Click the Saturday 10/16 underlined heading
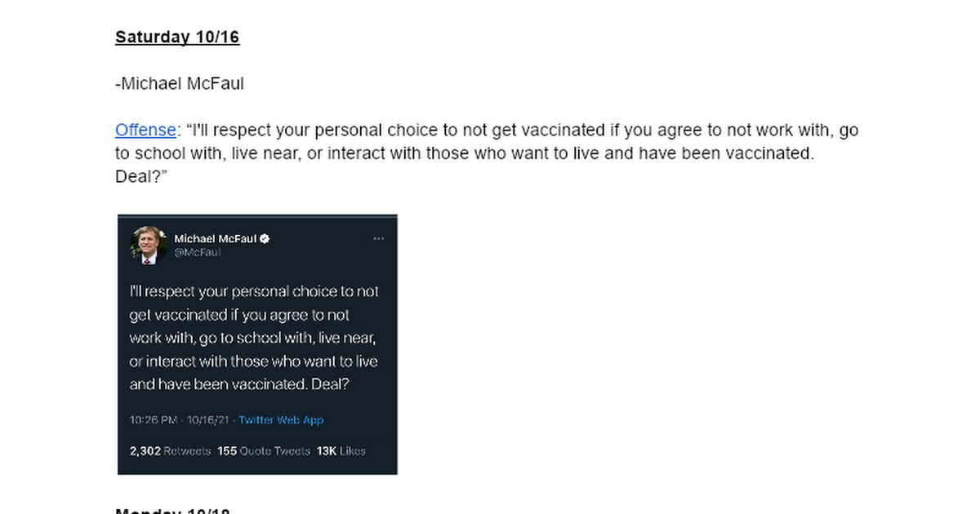 point(177,38)
